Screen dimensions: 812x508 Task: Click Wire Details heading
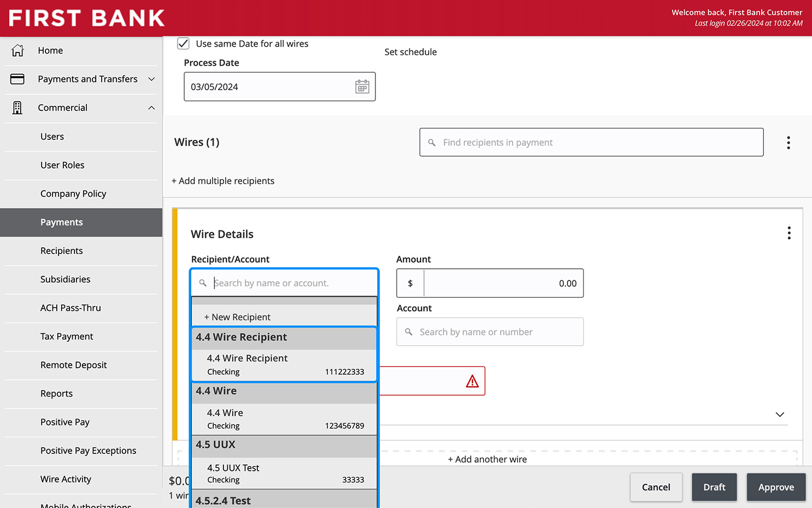[x=222, y=234]
